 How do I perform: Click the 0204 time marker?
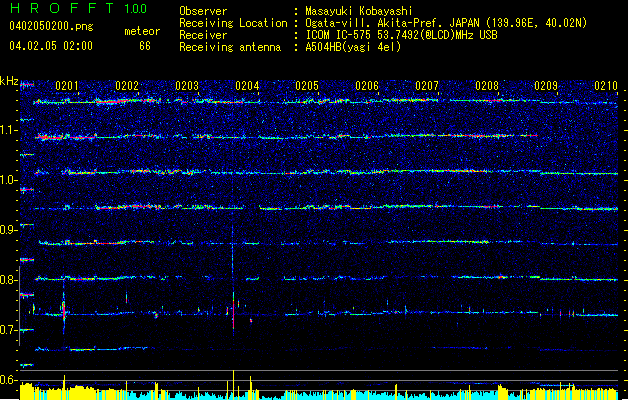[247, 86]
